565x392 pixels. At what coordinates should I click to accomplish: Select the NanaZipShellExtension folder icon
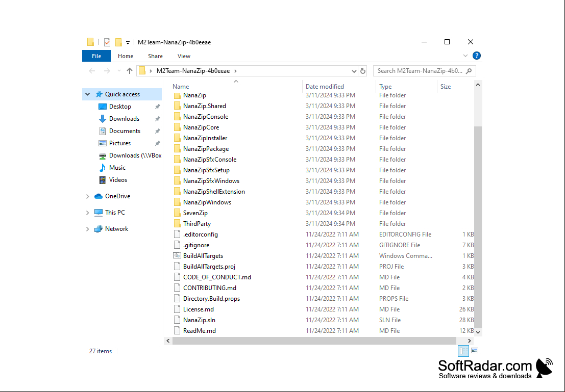tap(177, 192)
